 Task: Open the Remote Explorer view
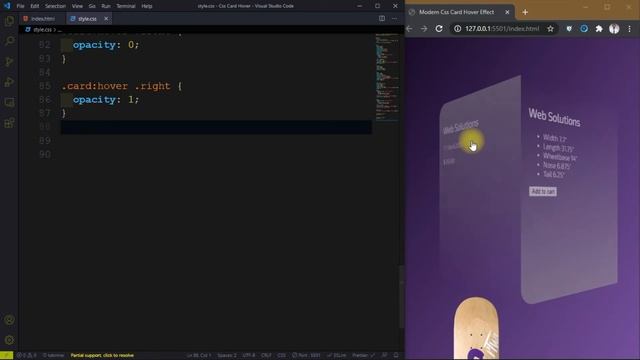click(9, 102)
